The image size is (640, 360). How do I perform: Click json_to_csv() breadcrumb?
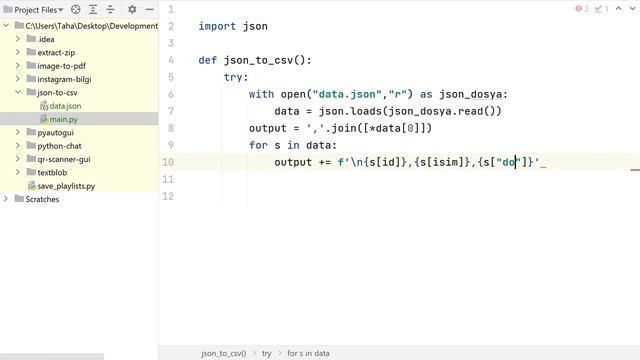click(x=224, y=353)
